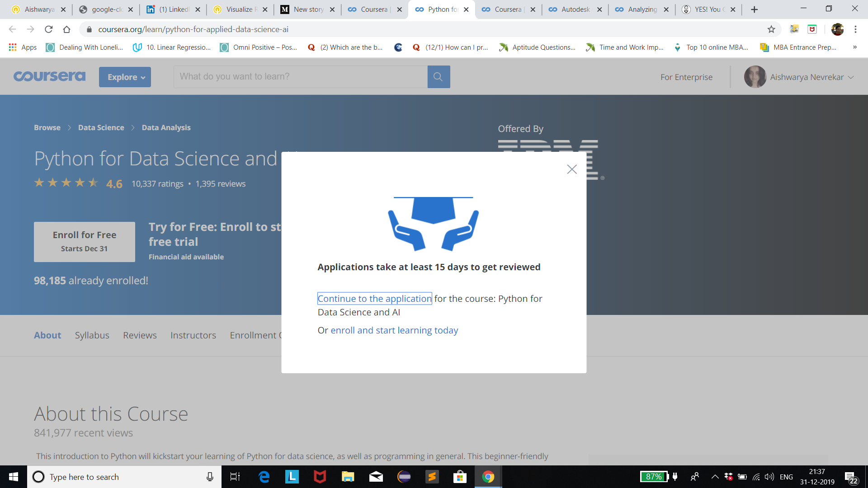The height and width of the screenshot is (488, 868).
Task: Click the blue search magnifier button
Action: tap(439, 77)
